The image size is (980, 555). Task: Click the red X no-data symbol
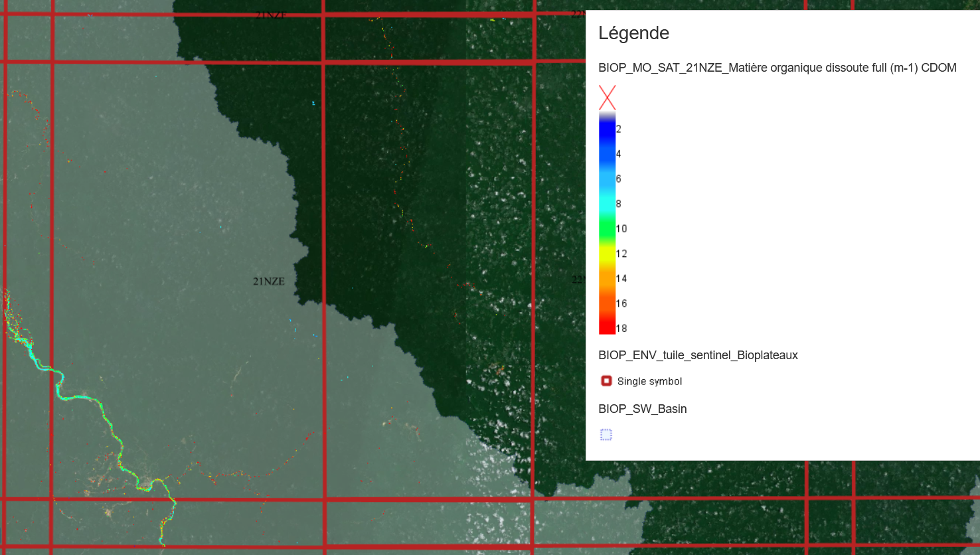607,98
